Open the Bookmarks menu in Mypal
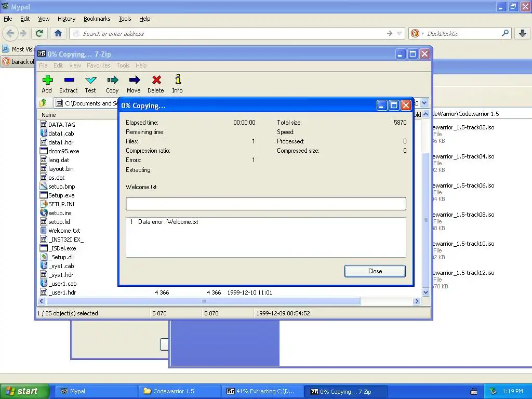 [97, 19]
